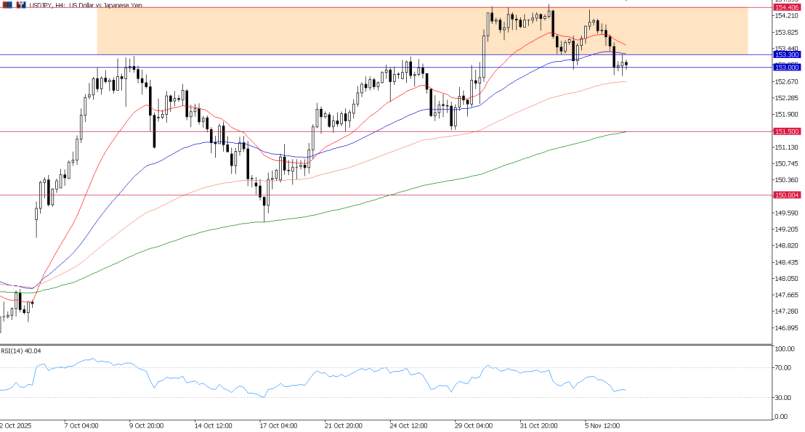The height and width of the screenshot is (432, 805).
Task: Click the '21 Oct 20:00' time axis label
Action: coord(343,426)
